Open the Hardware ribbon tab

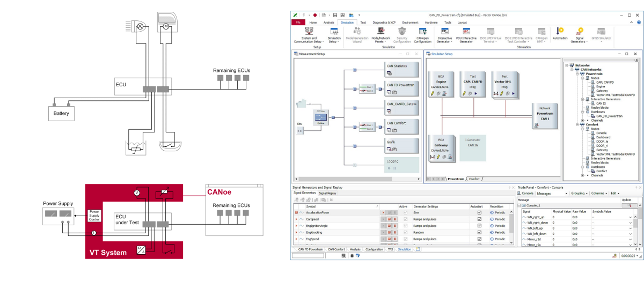[x=431, y=23]
